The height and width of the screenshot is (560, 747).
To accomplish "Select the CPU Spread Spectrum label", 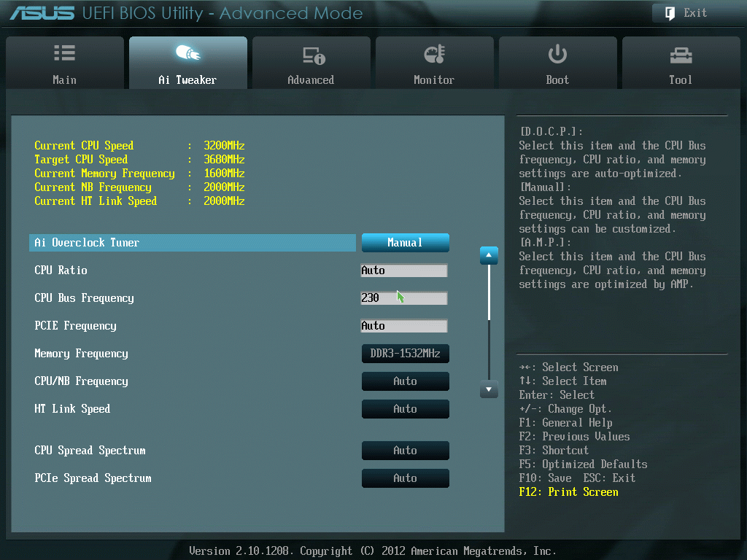I will tap(90, 451).
